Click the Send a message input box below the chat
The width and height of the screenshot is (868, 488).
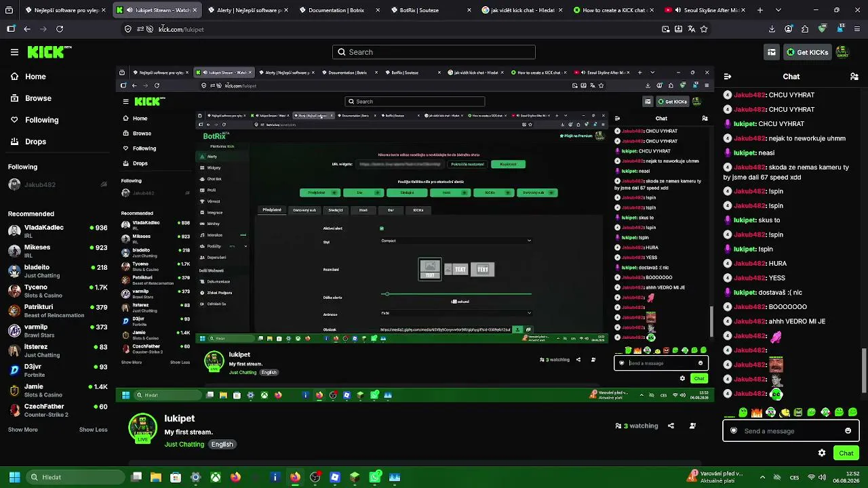click(791, 431)
